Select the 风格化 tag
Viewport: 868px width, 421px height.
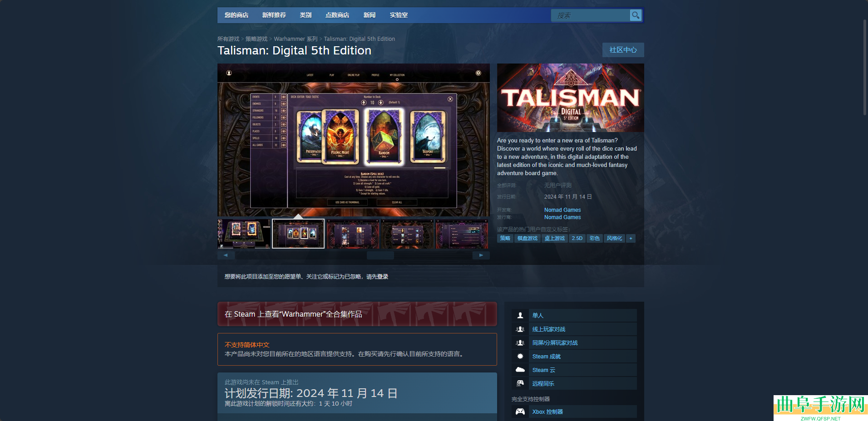[x=615, y=238]
